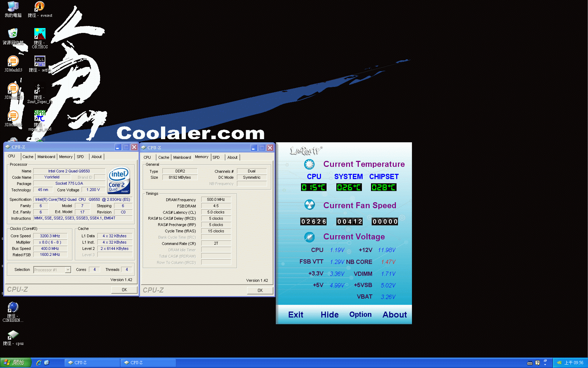Click the NVIDIA tray icon
The width and height of the screenshot is (588, 368).
pos(559,363)
